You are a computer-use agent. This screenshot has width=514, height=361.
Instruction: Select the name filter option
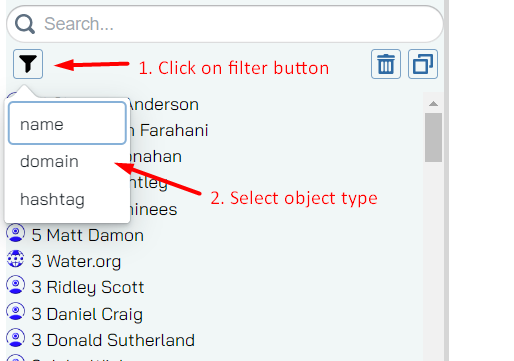point(67,123)
